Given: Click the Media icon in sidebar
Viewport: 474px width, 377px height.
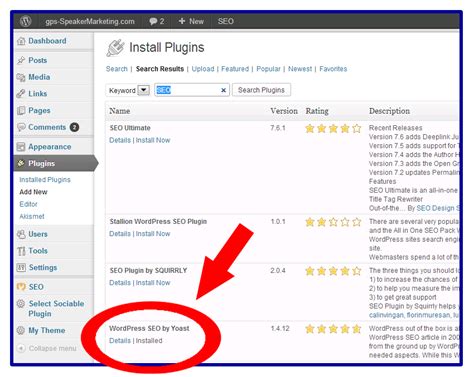Looking at the screenshot, I should [21, 77].
